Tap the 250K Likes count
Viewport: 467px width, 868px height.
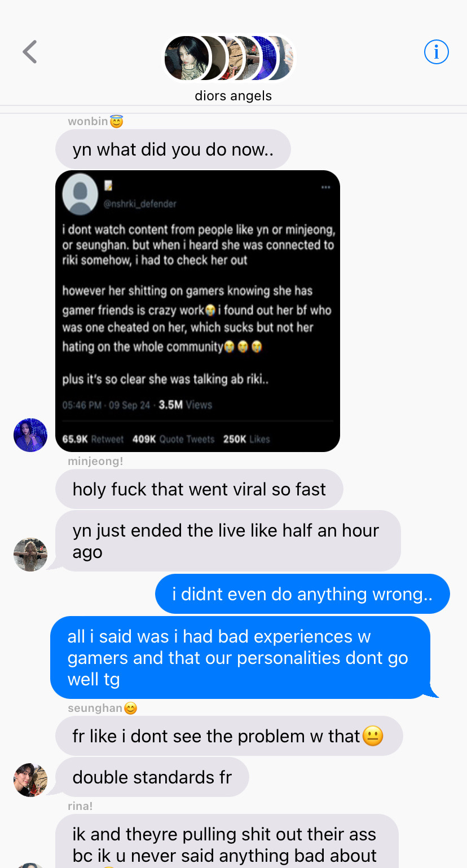coord(246,439)
